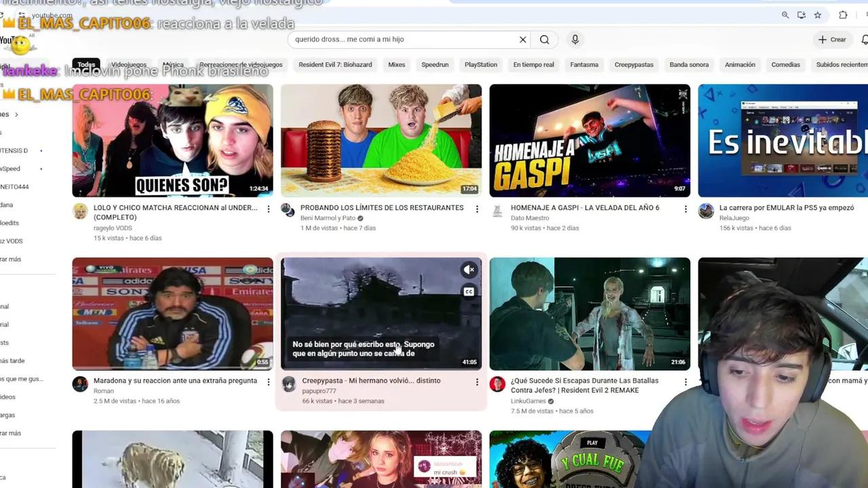Select the Comedias filter chip
The height and width of the screenshot is (488, 868).
[x=785, y=64]
